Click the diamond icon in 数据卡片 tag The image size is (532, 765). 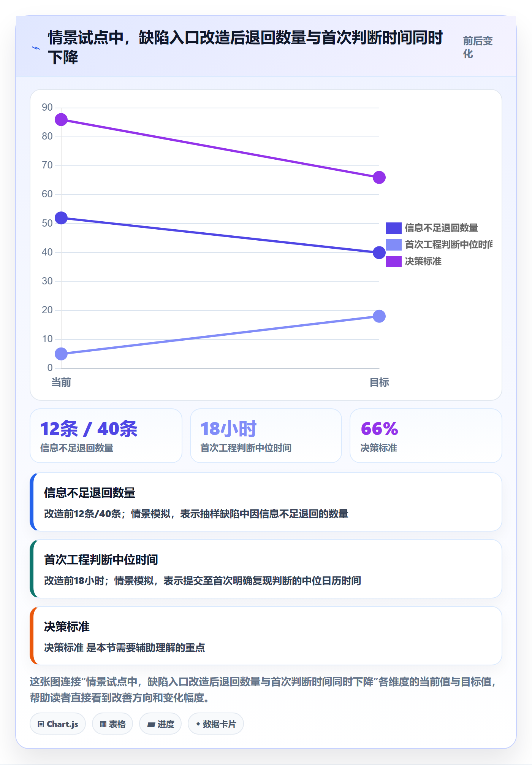coord(198,724)
